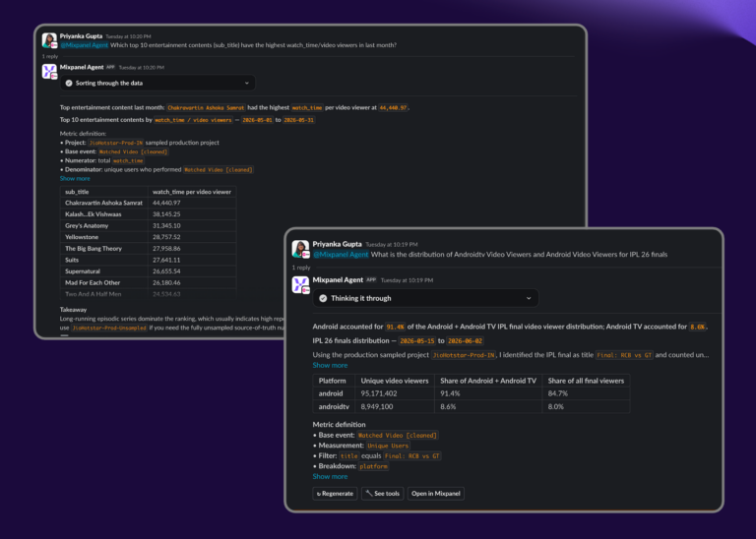This screenshot has height=539, width=756.
Task: Click the Final: RCB vs GT filter value tag
Action: 412,455
